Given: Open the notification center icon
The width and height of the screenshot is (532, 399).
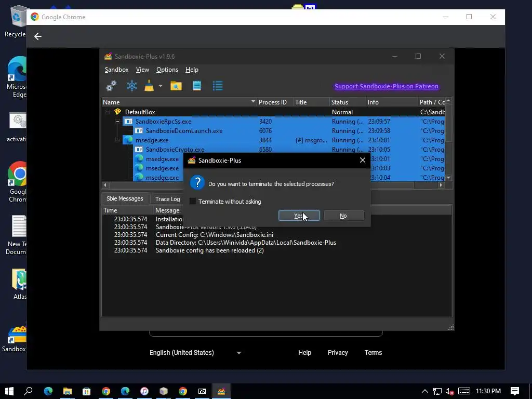Looking at the screenshot, I should [515, 391].
